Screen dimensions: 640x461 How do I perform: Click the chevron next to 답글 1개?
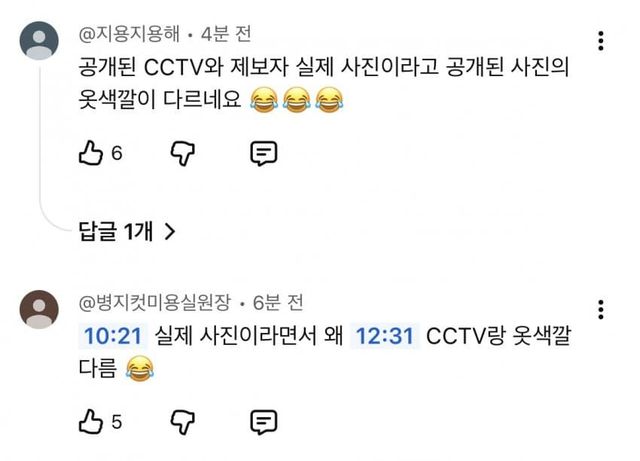tap(170, 232)
